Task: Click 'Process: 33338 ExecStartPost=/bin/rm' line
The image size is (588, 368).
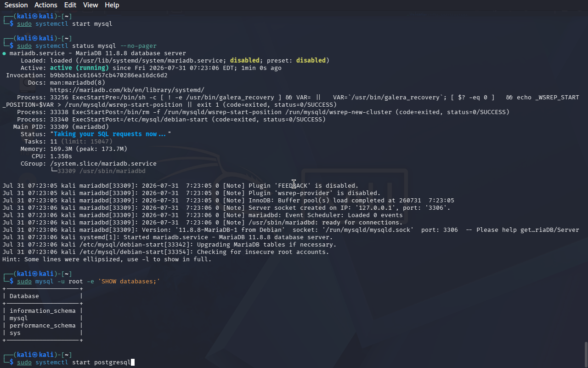Action: (x=263, y=112)
